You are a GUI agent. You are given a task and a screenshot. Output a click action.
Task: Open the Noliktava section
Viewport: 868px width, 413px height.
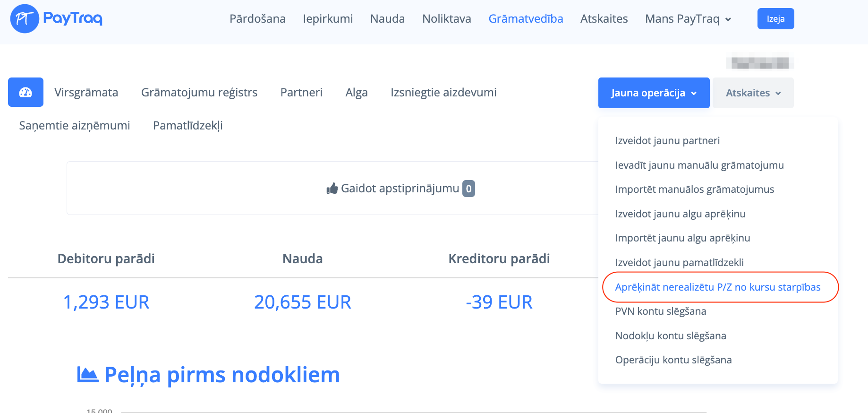(x=446, y=19)
